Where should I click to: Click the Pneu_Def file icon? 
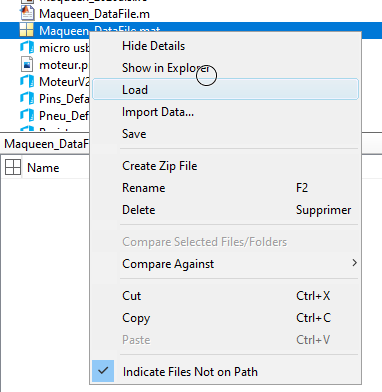(27, 115)
